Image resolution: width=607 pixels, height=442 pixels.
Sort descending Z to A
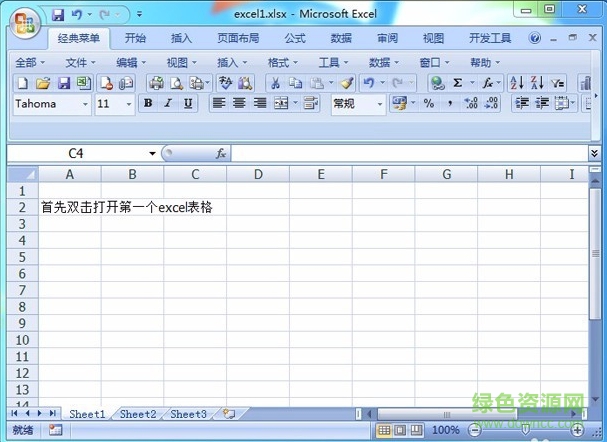point(537,83)
